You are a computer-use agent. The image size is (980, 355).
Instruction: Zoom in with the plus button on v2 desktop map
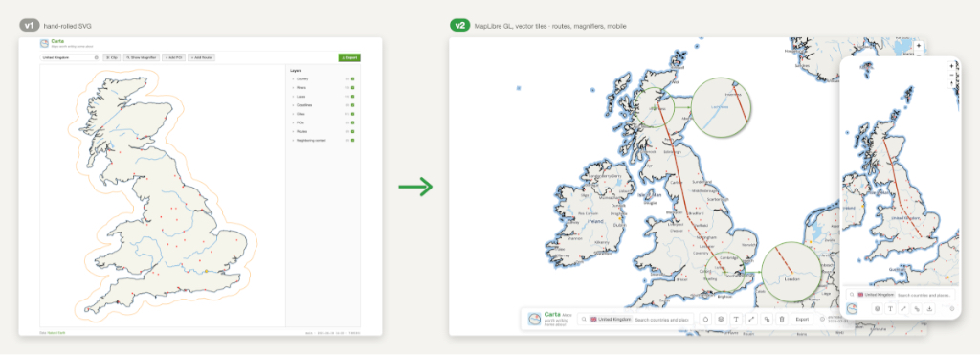coord(918,46)
